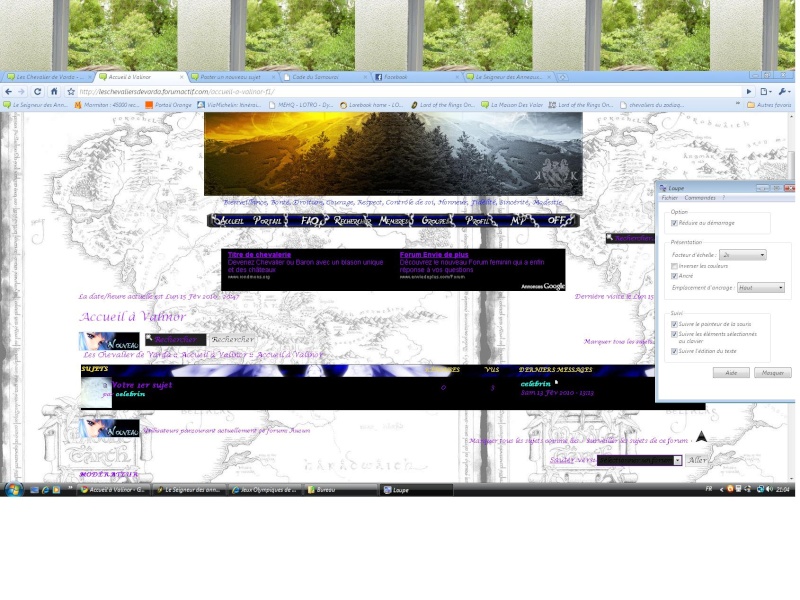Click the Show Desktop Quick Launch icon
Screen dimensions: 800x600
[34, 490]
